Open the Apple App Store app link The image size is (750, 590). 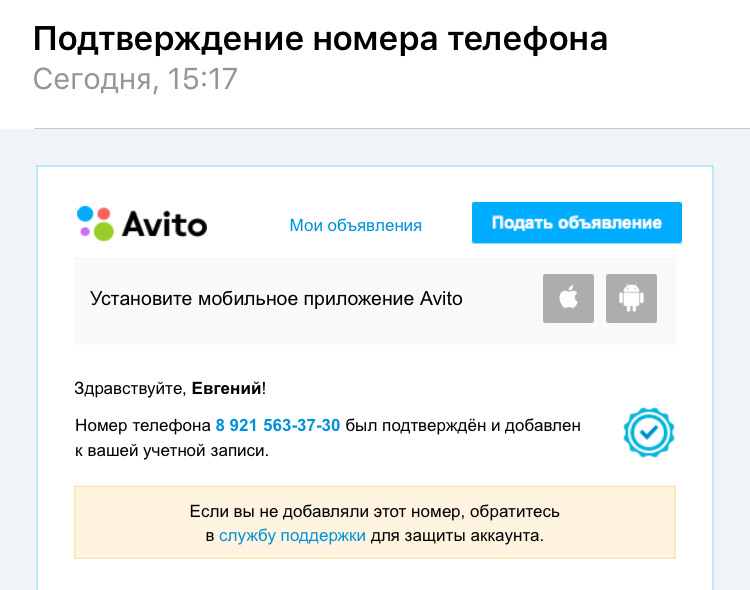568,299
